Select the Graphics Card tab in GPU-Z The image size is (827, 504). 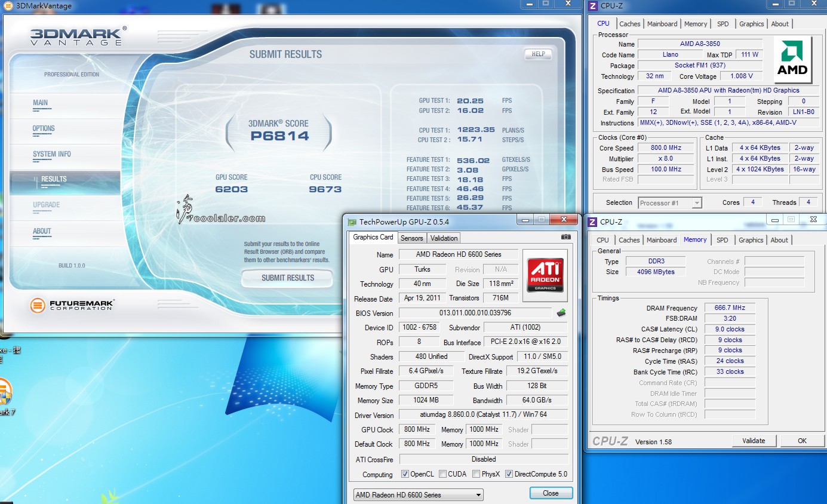(373, 237)
